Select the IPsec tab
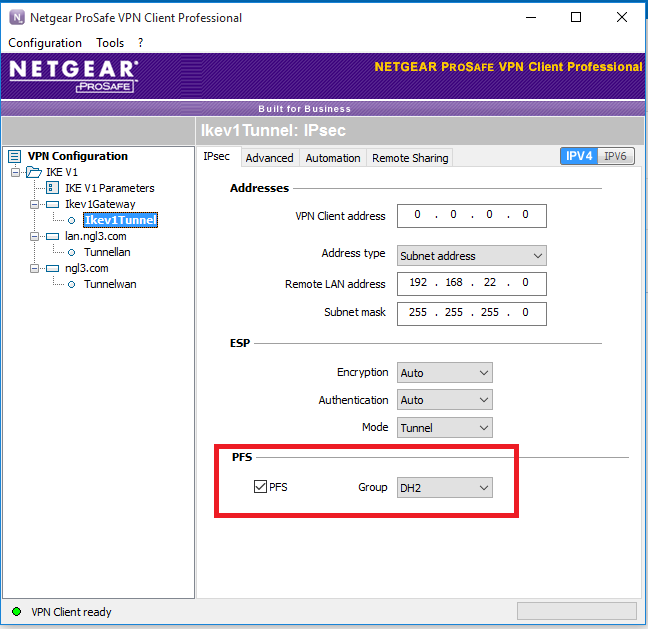This screenshot has width=649, height=632. point(216,156)
